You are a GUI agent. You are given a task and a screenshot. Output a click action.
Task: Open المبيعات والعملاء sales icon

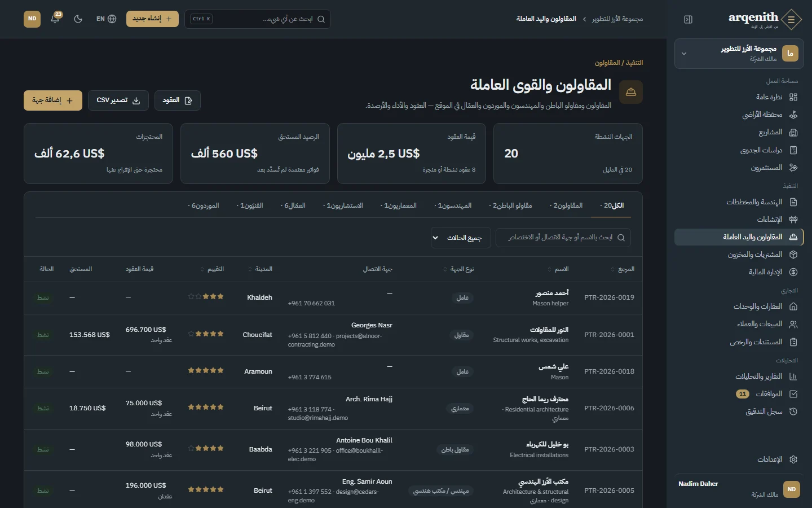coord(793,324)
